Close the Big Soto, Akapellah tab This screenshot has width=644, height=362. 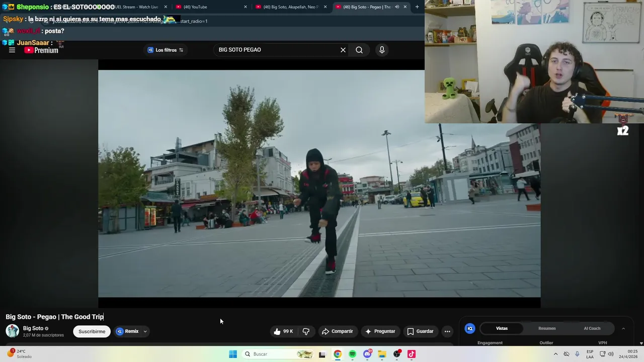[326, 7]
